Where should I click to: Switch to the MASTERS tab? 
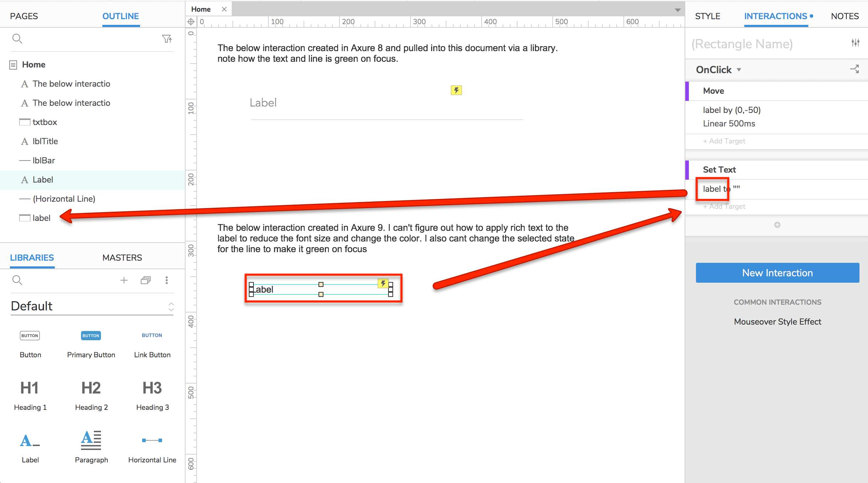[122, 257]
